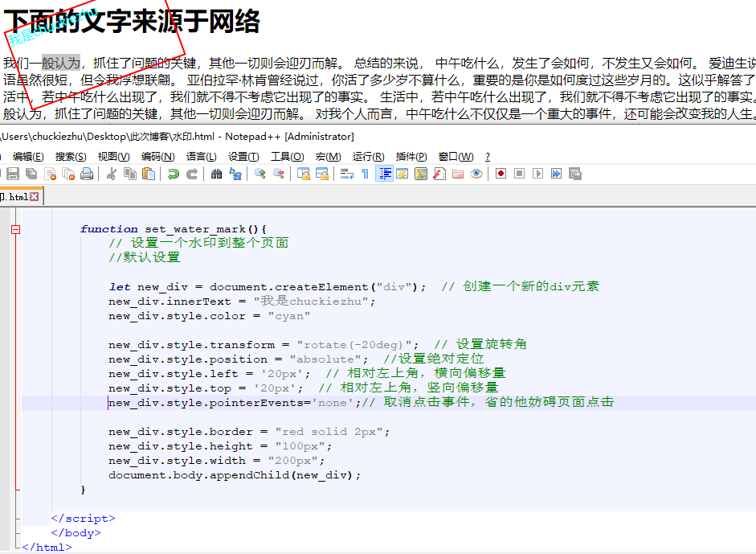Viewport: 756px width, 554px height.
Task: Open the 窗口(W) menu
Action: coord(456,157)
